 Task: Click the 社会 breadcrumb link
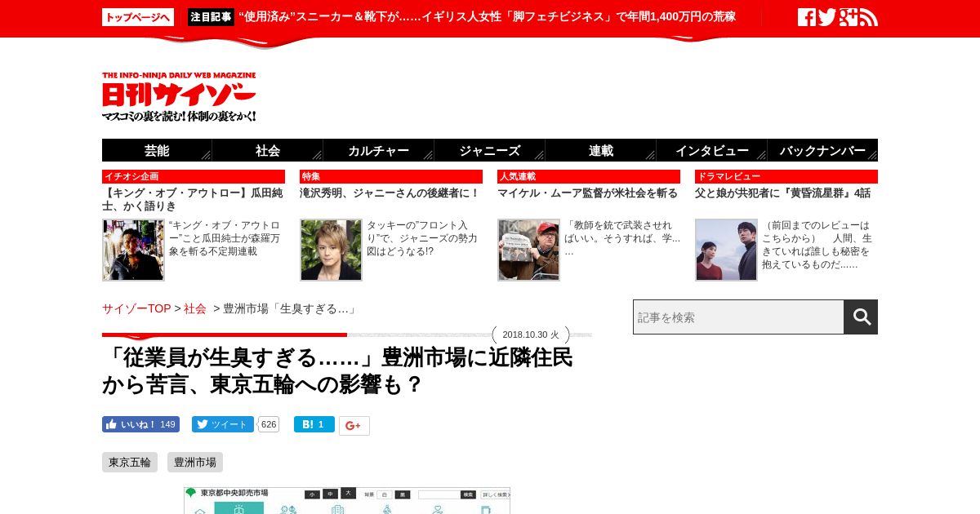pyautogui.click(x=195, y=308)
